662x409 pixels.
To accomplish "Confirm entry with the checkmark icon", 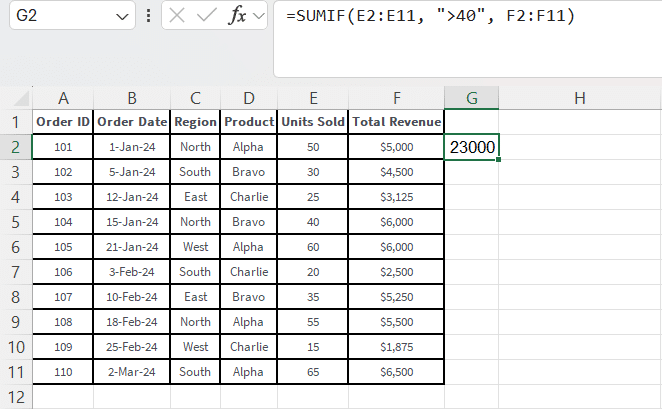I will pos(206,16).
